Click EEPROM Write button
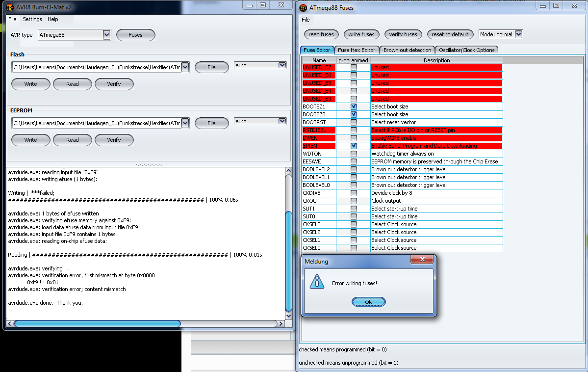This screenshot has height=372, width=588. 31,140
